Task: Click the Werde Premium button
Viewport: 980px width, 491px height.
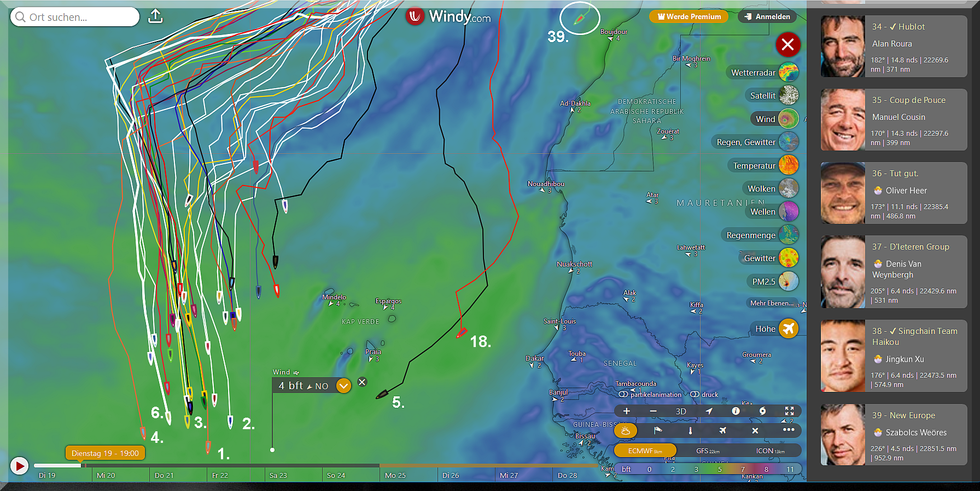Action: [689, 16]
